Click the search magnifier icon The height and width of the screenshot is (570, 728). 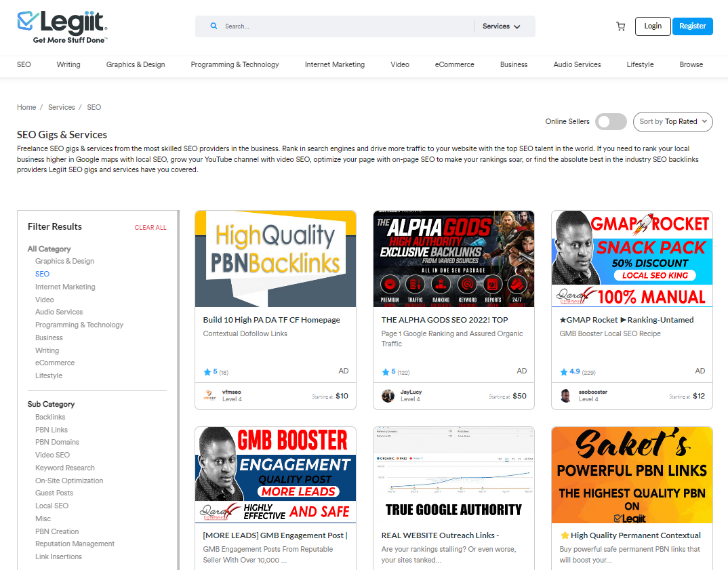coord(214,26)
